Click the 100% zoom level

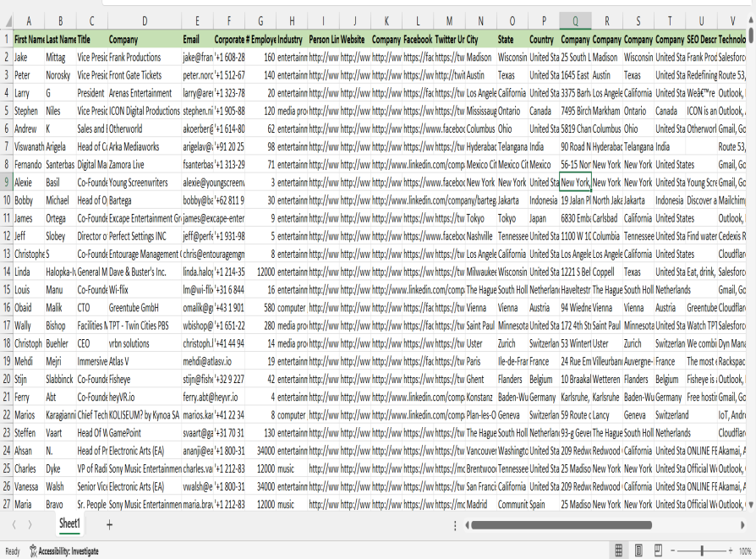coord(745,551)
